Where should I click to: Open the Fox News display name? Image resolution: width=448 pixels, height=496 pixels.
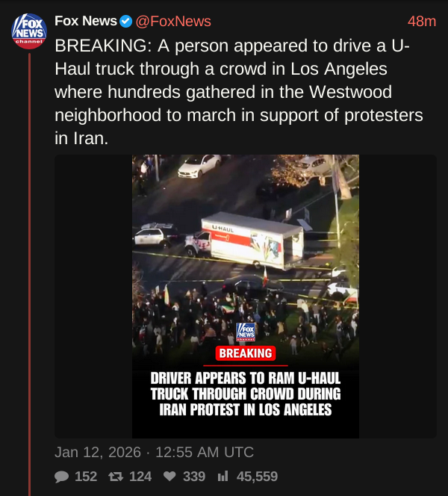(x=86, y=21)
